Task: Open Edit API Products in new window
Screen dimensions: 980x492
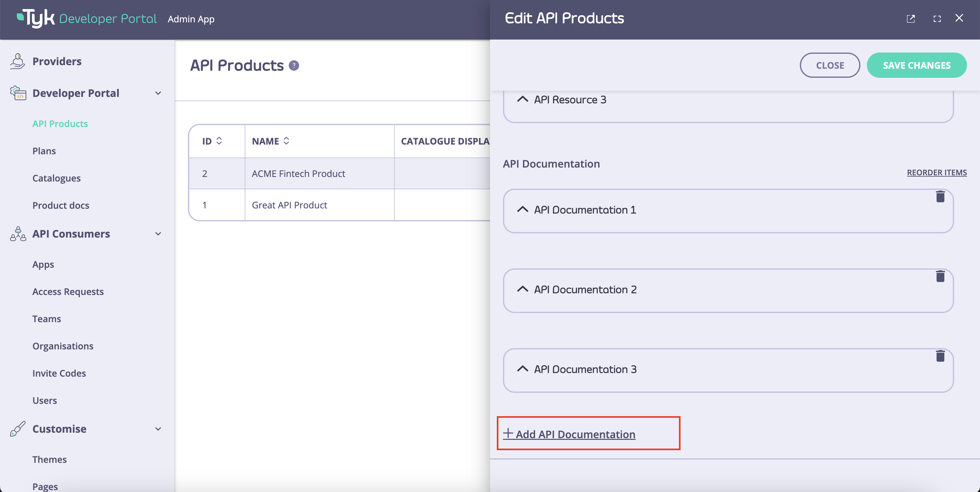Action: (911, 19)
